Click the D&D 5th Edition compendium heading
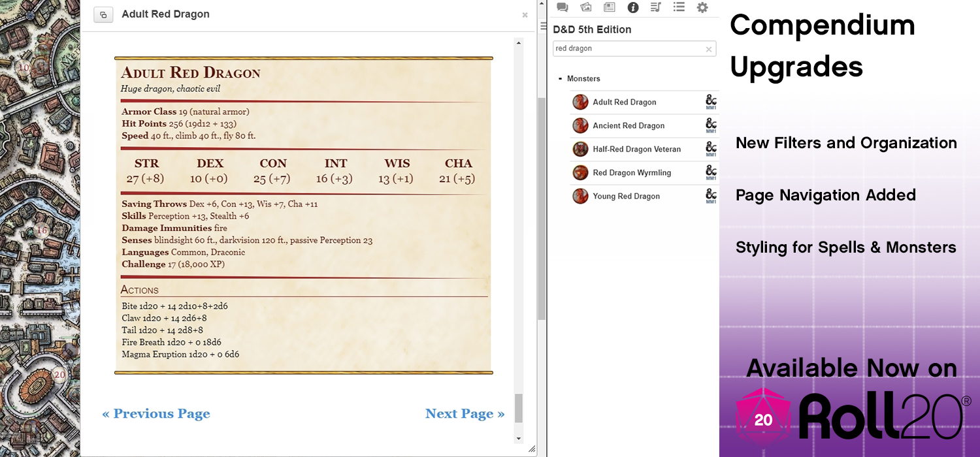 coord(592,29)
